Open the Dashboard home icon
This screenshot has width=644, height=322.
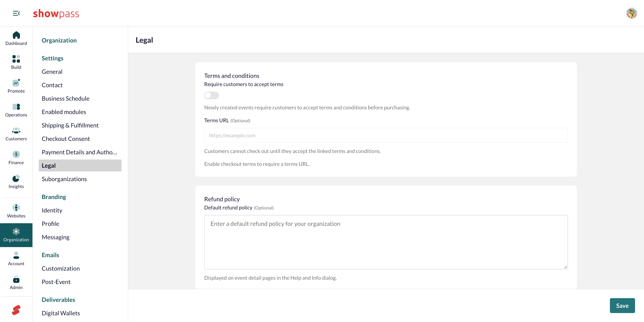16,35
